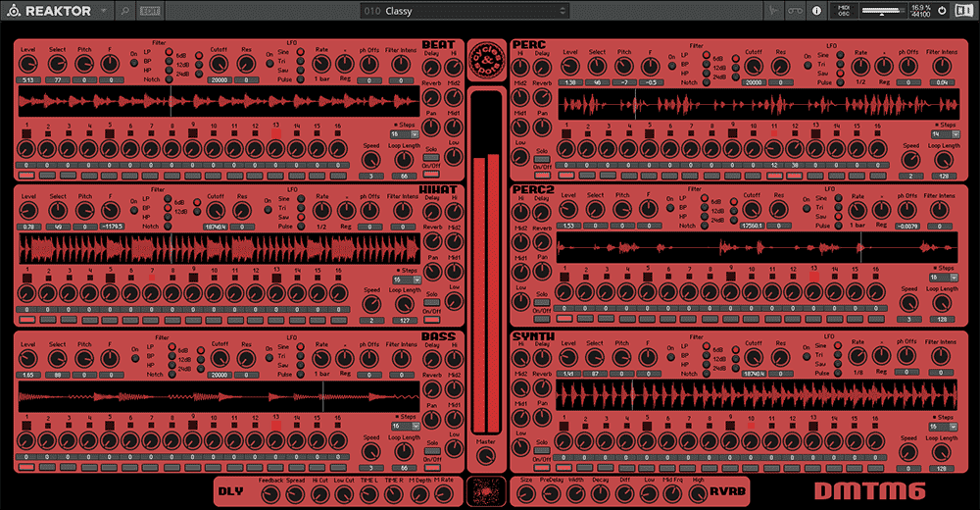
Task: Select Tri LFO waveform in PERC
Action: (x=841, y=64)
